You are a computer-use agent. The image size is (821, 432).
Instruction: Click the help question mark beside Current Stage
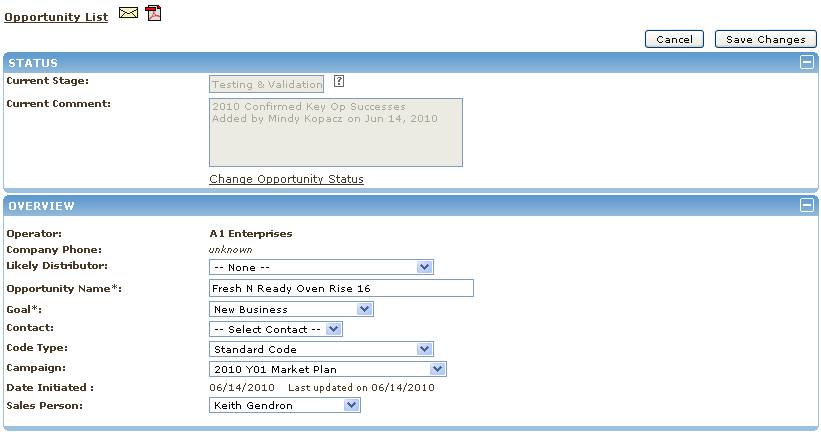339,82
